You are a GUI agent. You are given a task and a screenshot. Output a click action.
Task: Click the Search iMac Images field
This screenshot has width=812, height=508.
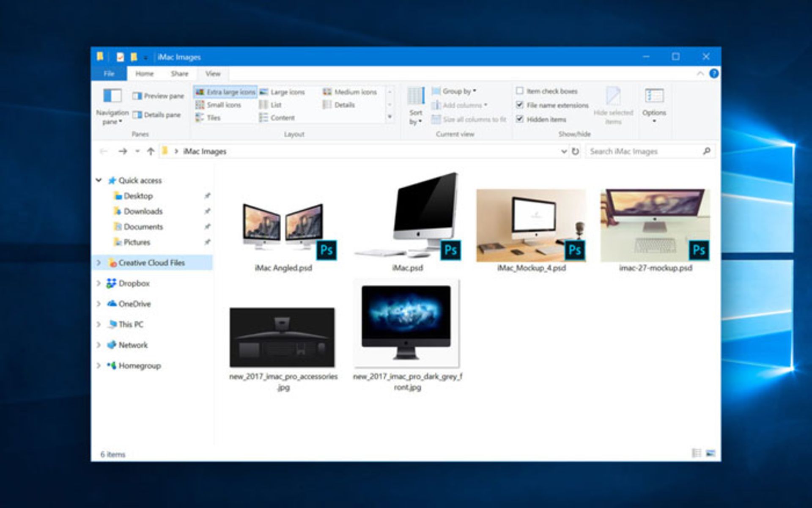tap(643, 151)
